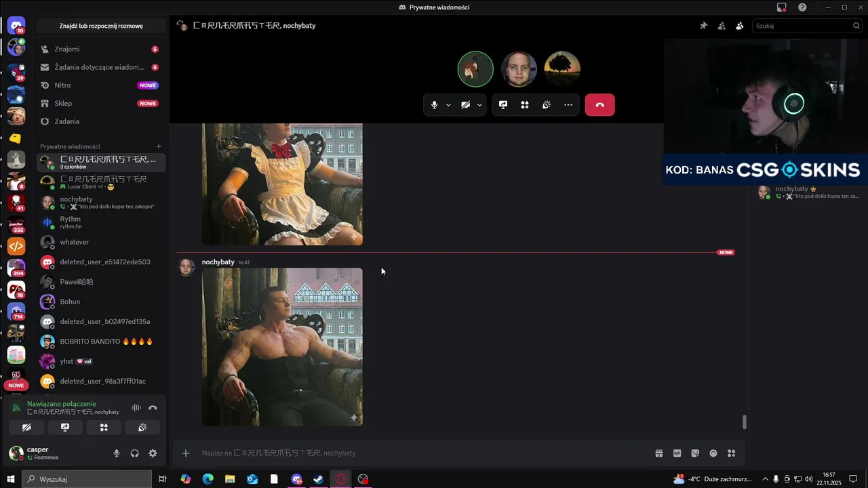
Task: Open Zadania page
Action: pos(100,121)
